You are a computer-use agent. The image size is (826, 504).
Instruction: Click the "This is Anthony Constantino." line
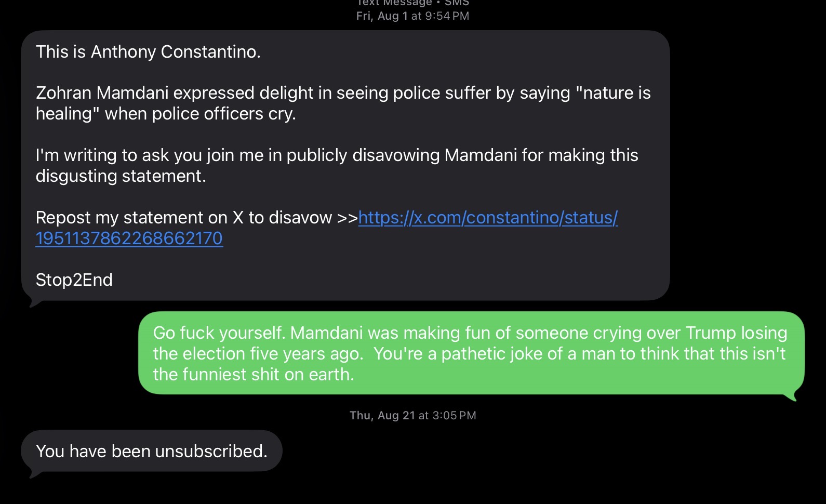pos(148,52)
